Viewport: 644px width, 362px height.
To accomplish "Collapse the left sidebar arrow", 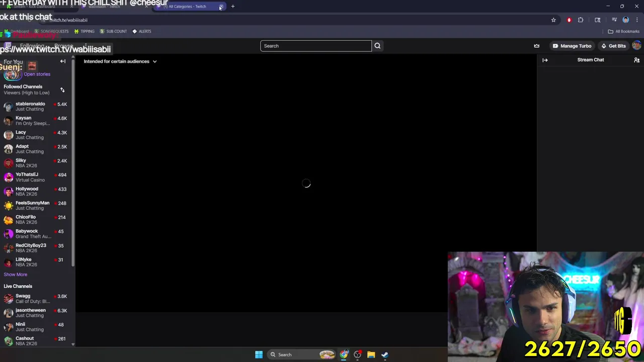I will click(63, 61).
